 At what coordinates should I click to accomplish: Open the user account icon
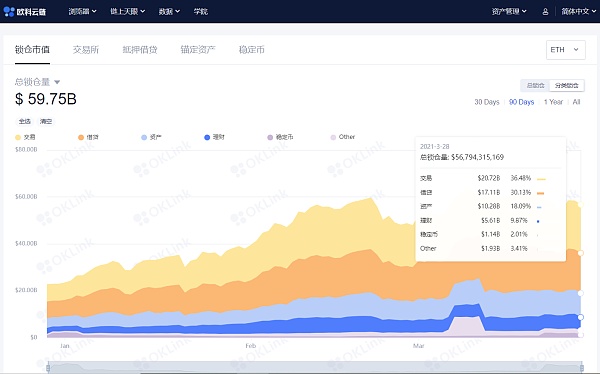tap(545, 11)
